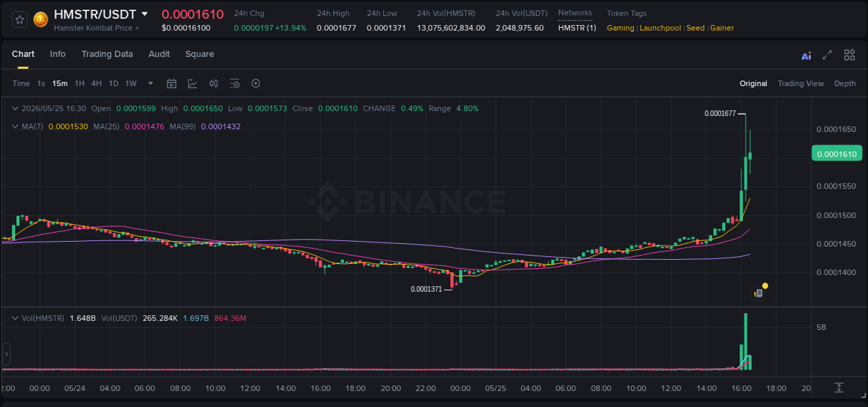Open the chart display settings icon
Image resolution: width=868 pixels, height=407 pixels.
235,83
